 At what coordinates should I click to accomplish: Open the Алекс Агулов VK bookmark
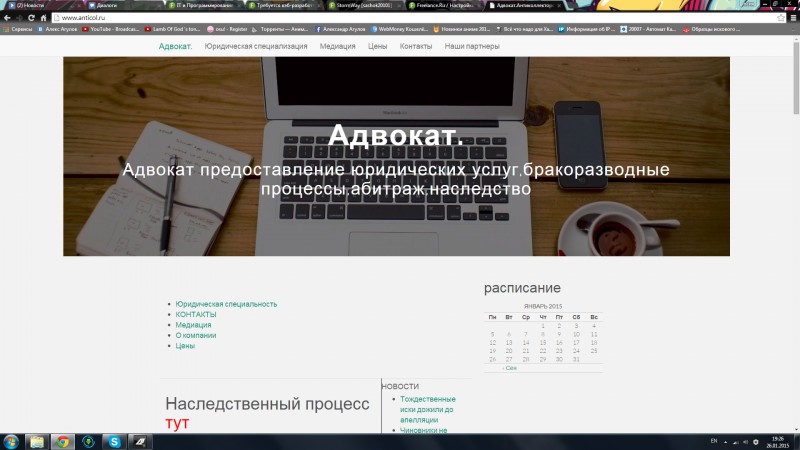57,29
